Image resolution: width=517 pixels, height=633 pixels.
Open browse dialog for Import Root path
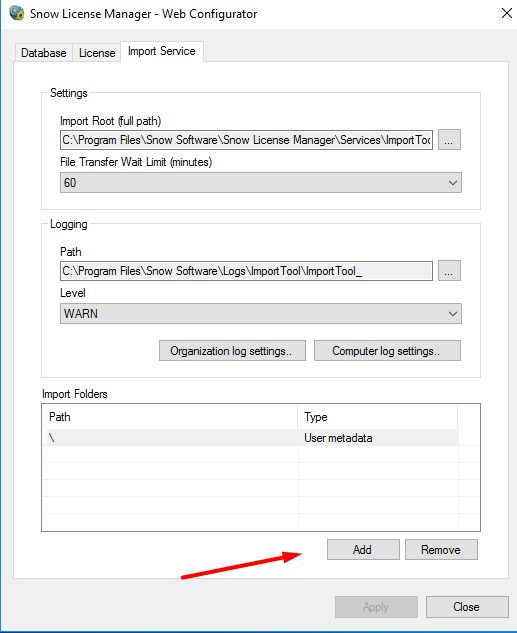coord(449,140)
